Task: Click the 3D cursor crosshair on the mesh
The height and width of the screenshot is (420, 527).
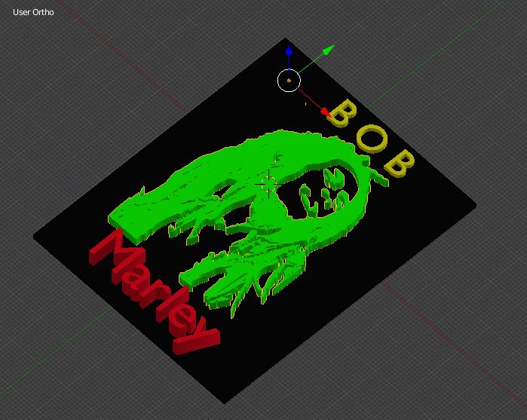Action: [269, 184]
